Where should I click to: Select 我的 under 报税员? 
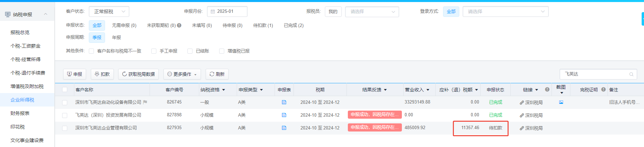333,11
